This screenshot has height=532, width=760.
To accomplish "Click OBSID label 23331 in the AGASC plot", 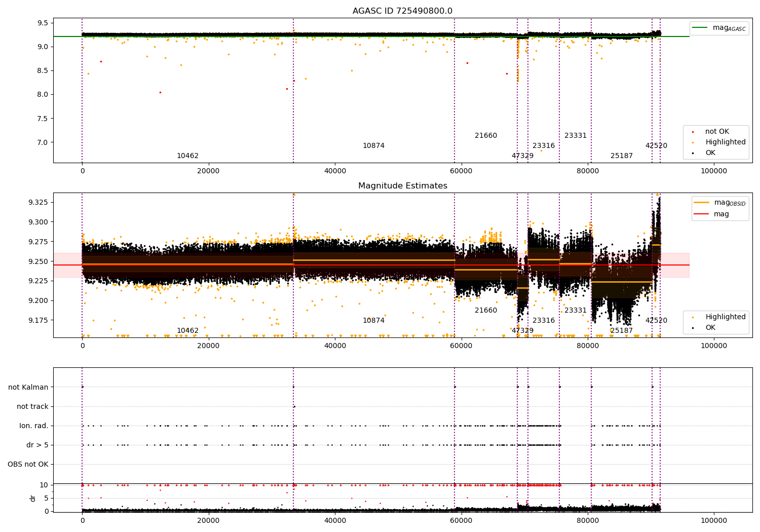I will (576, 136).
